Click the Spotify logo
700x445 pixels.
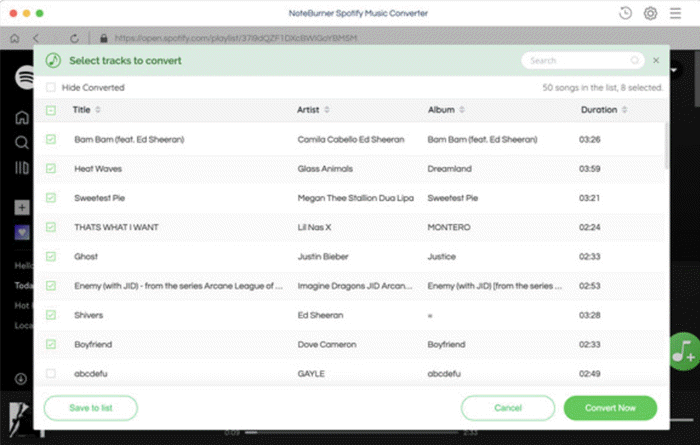[x=25, y=77]
